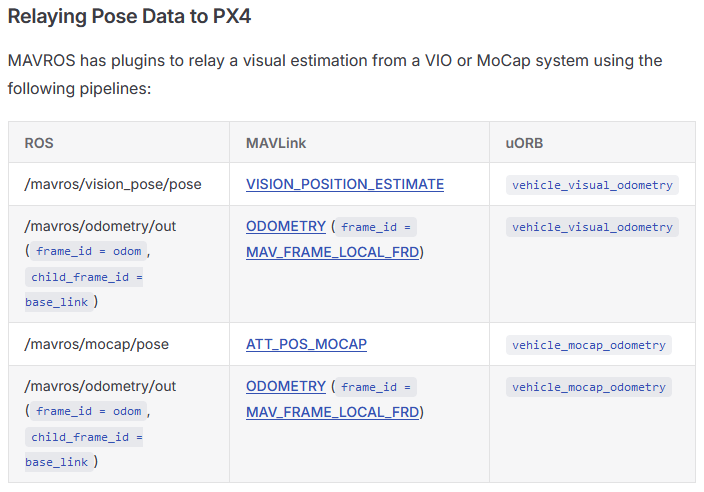704x492 pixels.
Task: Follow MAV_FRAME_LOCAL_FRD link in vehicle_mocap_odometry row
Action: coord(332,412)
